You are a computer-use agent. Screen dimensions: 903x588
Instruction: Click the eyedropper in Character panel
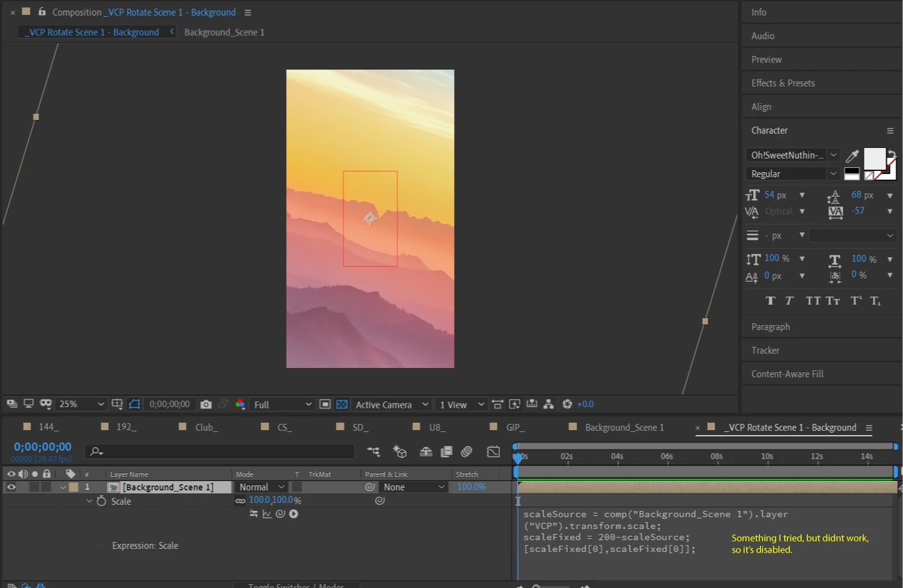(x=852, y=155)
